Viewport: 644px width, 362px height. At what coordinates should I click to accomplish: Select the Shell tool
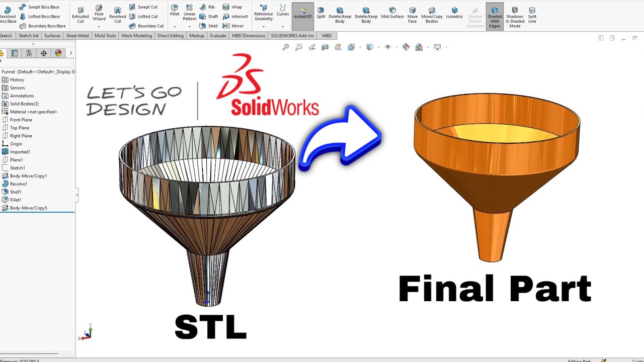(x=208, y=26)
